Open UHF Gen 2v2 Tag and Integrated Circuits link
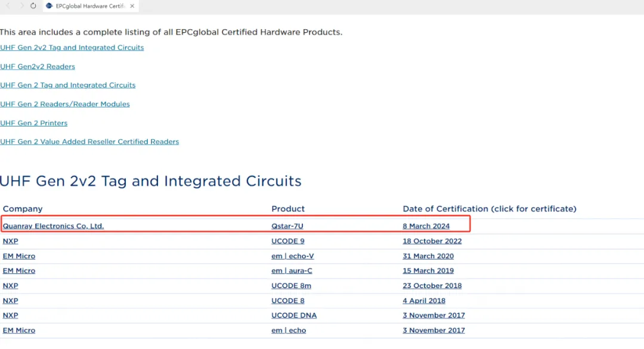Image resolution: width=644 pixels, height=349 pixels. 72,48
